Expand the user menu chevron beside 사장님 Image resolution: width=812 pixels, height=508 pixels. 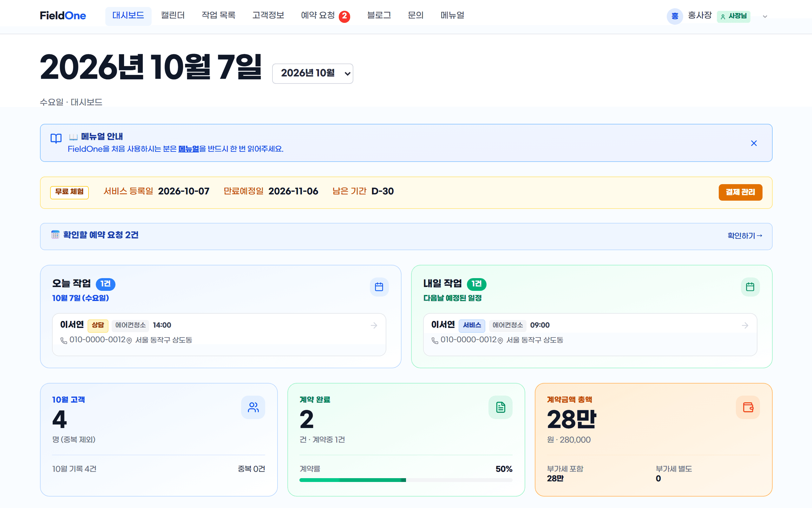click(765, 16)
